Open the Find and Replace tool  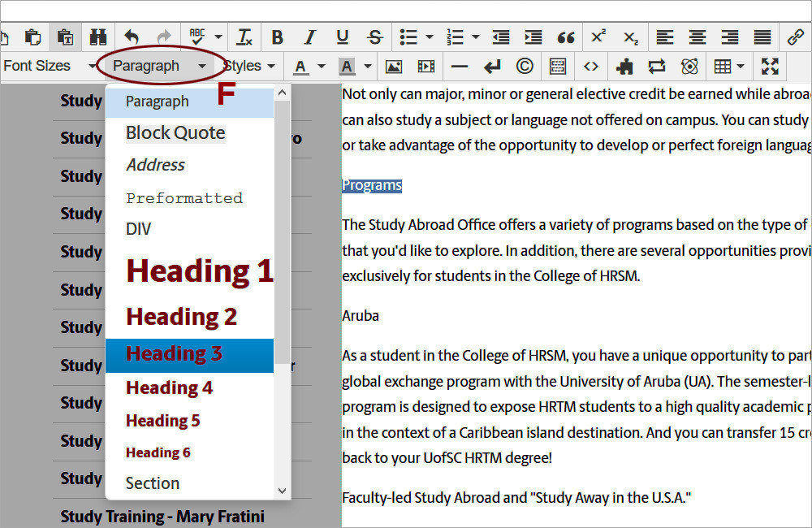98,37
